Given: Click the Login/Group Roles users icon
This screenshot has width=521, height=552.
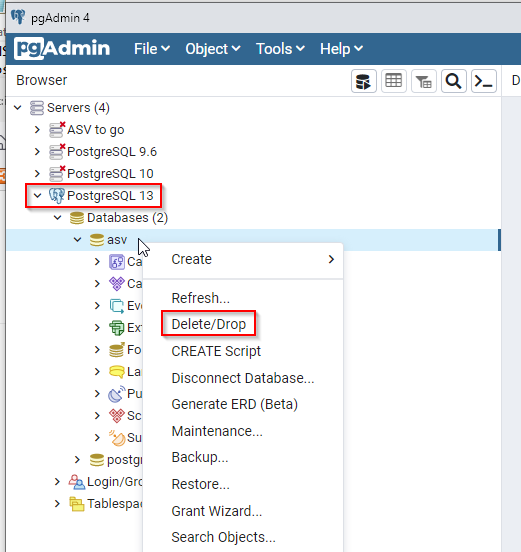Looking at the screenshot, I should (77, 482).
